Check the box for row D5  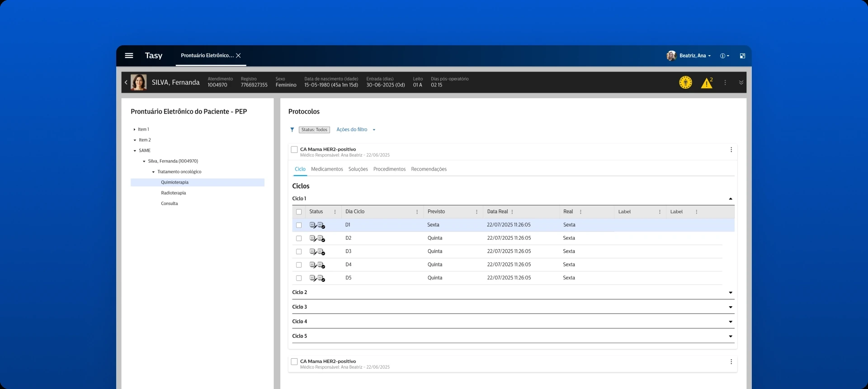coord(299,278)
